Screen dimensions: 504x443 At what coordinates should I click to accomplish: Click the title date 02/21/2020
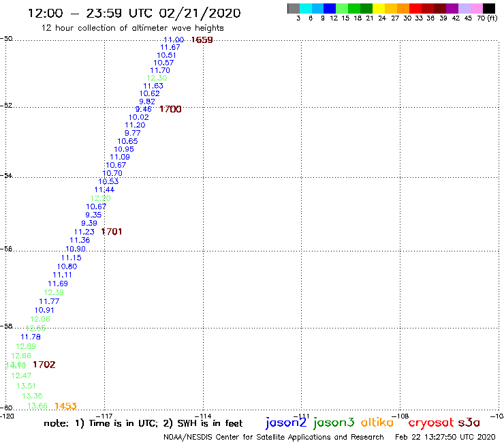click(200, 13)
